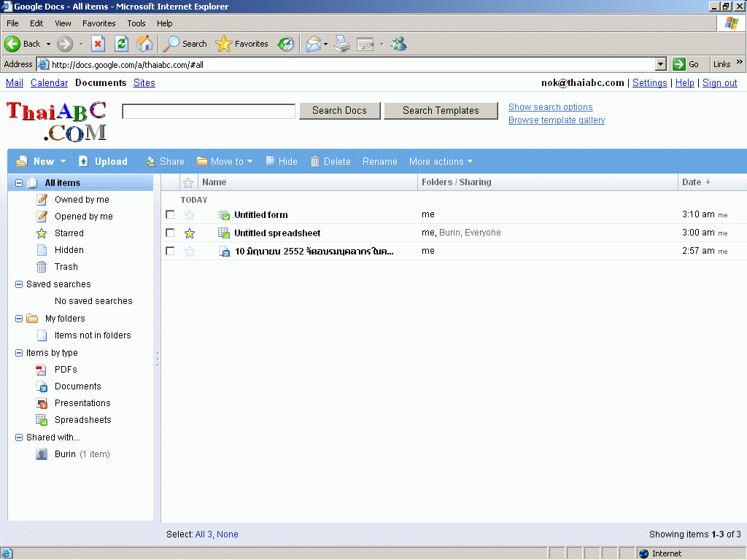
Task: Open the Windows Messenger toolbar icon
Action: (x=398, y=44)
